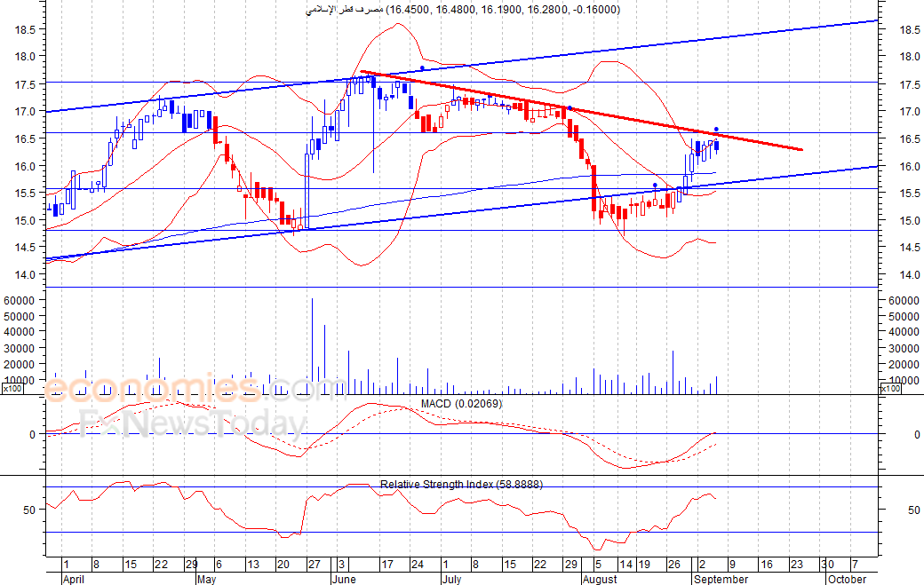Click the 17.5 price label on left axis

point(26,84)
